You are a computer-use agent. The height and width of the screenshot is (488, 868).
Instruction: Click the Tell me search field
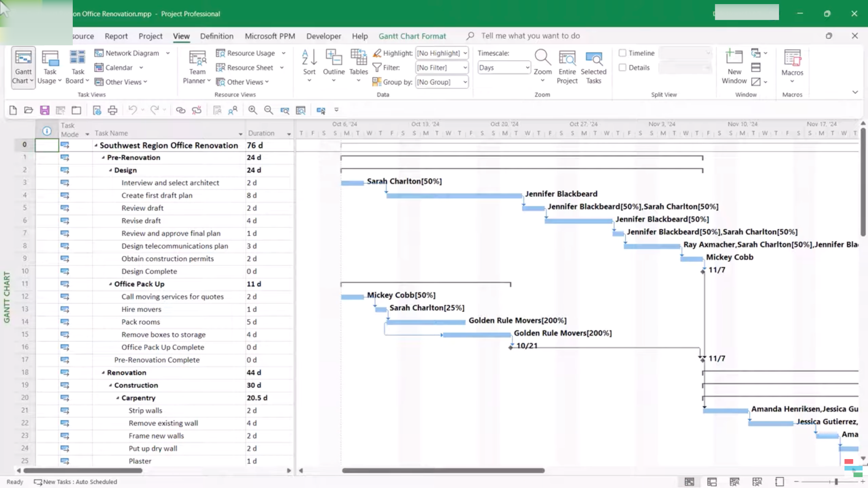530,36
